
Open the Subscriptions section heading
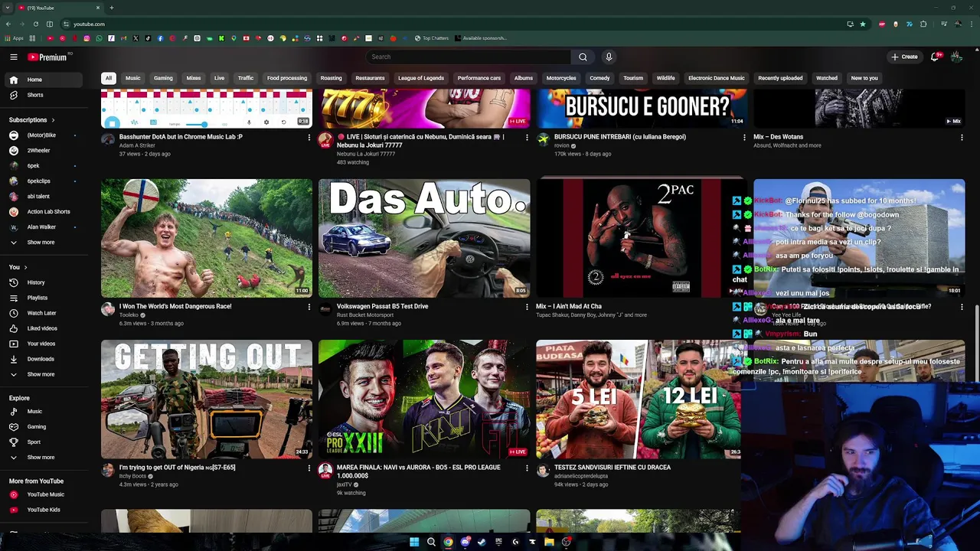tap(32, 119)
